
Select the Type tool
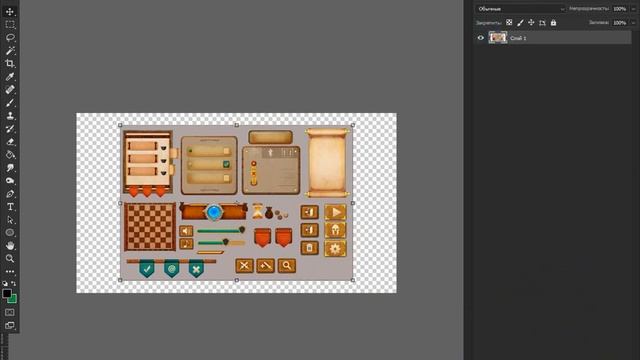coord(10,207)
